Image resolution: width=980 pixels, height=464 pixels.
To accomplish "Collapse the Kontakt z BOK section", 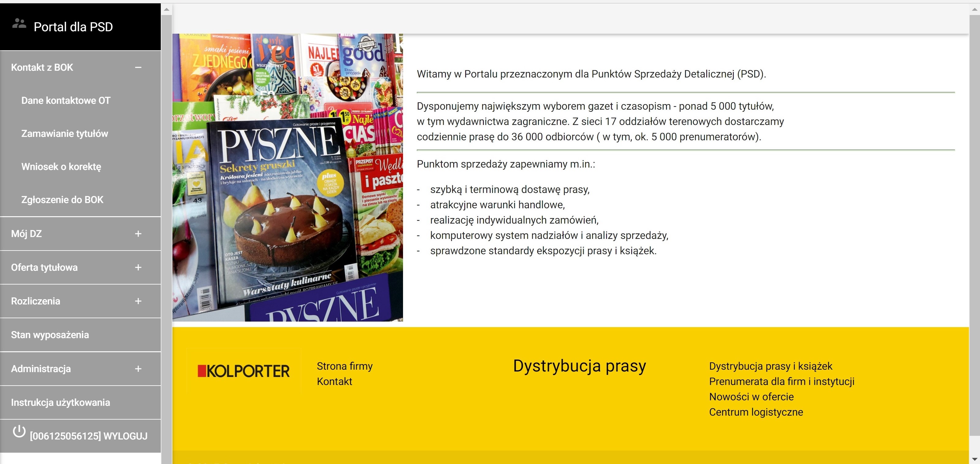I will pos(138,67).
